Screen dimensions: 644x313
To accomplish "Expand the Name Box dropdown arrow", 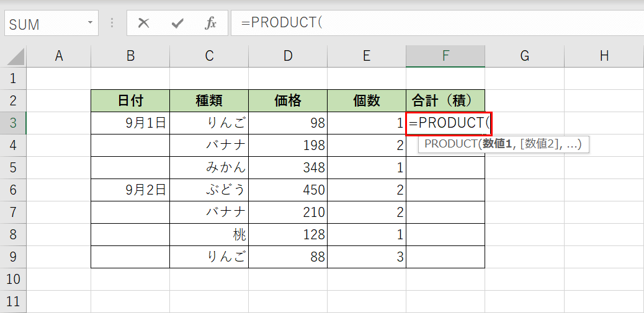I will tap(91, 22).
